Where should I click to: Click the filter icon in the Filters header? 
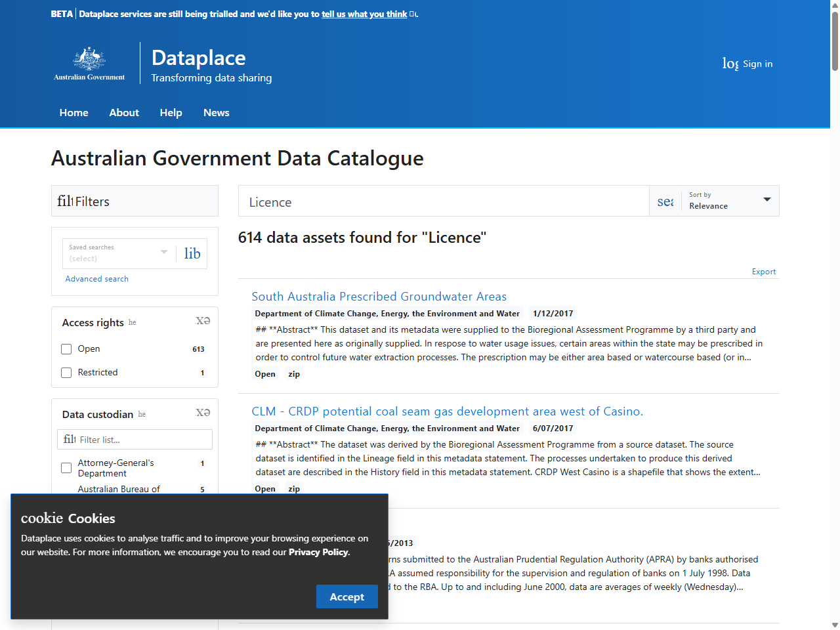coord(65,201)
